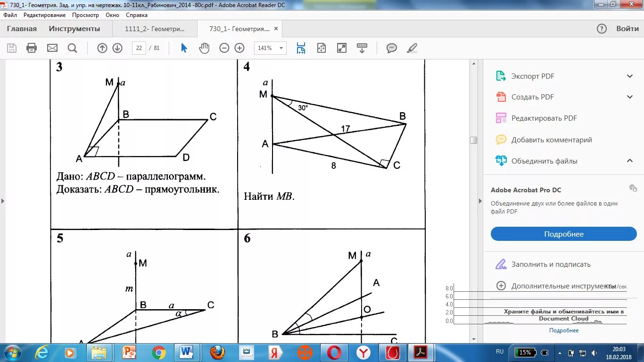Screen dimensions: 644x362
Task: Click the document vertical scrollbar thumb
Action: click(473, 140)
